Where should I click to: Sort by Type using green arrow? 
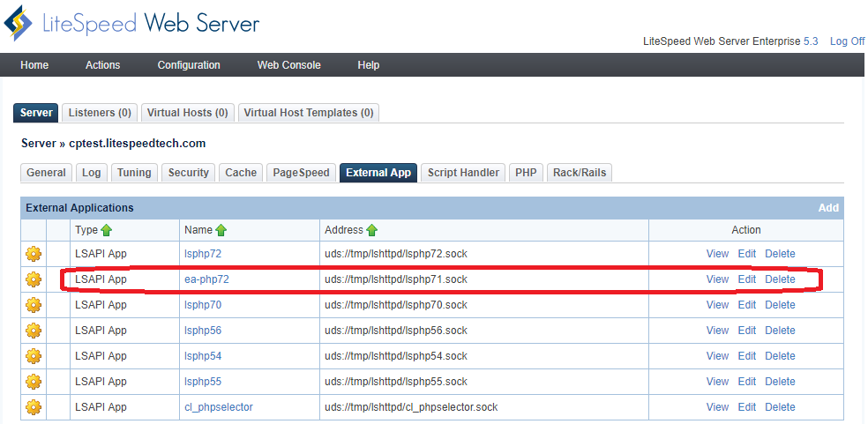tap(106, 230)
